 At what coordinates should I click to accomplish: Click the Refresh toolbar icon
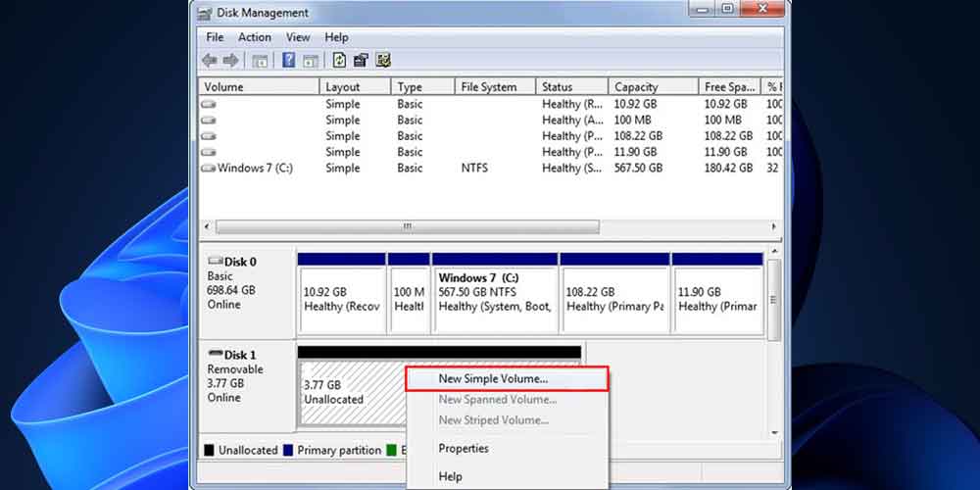click(x=339, y=61)
